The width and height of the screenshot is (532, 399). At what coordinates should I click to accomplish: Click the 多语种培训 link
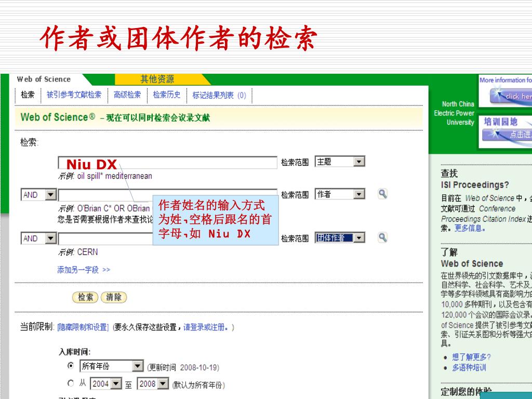[469, 367]
